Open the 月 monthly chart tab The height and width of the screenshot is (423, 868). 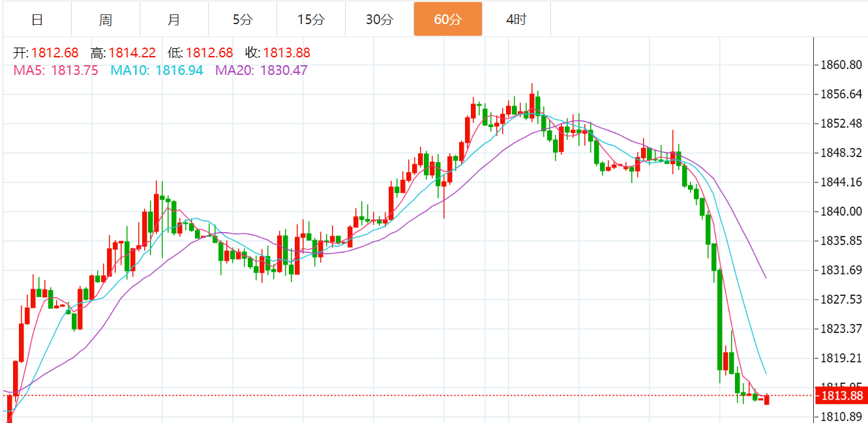(x=173, y=20)
